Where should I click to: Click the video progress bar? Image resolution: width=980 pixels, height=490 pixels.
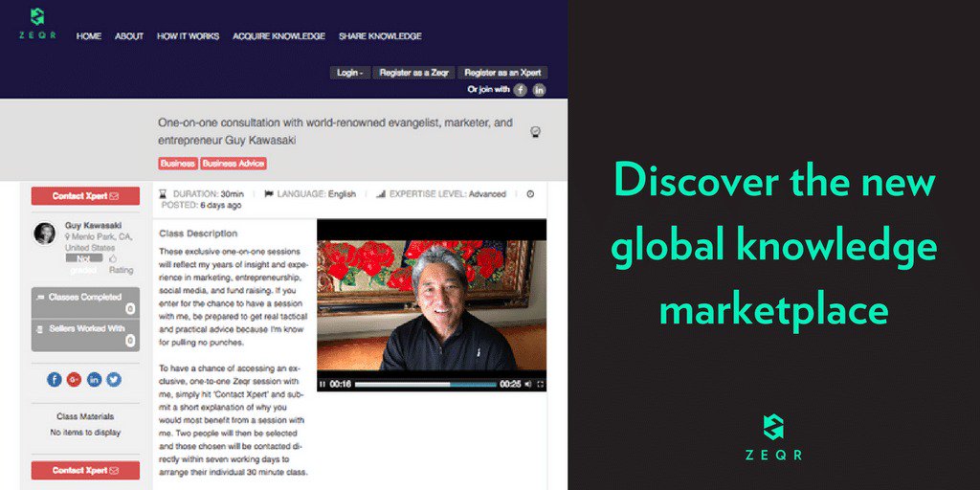tap(426, 385)
